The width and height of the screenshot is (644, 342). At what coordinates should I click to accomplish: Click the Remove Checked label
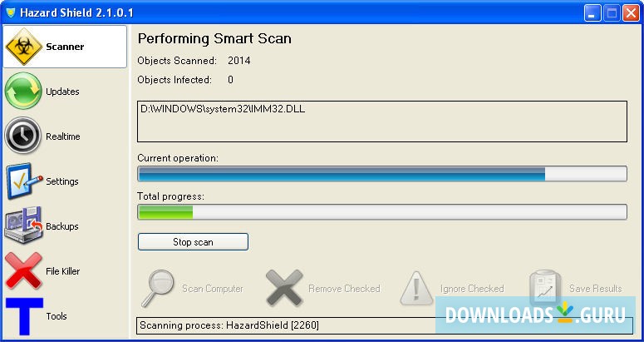point(344,289)
